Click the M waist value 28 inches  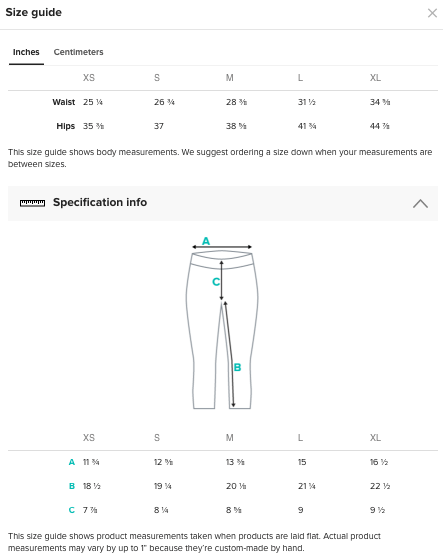pos(236,102)
